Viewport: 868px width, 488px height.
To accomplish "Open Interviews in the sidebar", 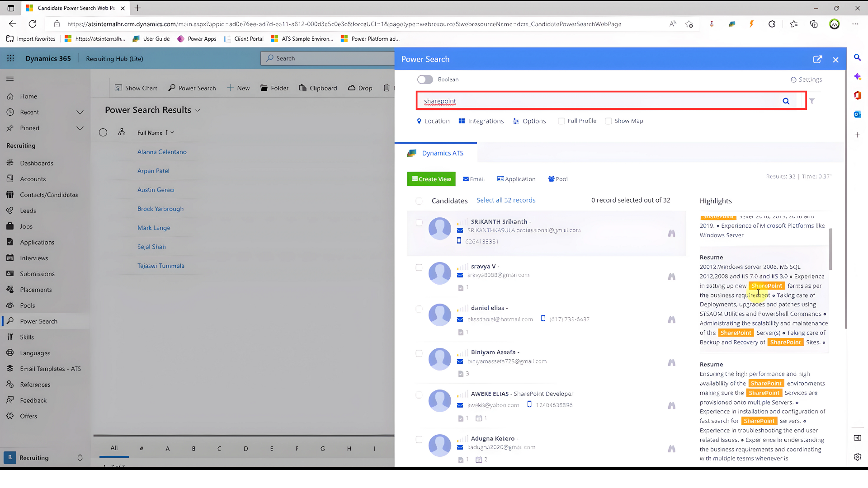I will click(34, 258).
